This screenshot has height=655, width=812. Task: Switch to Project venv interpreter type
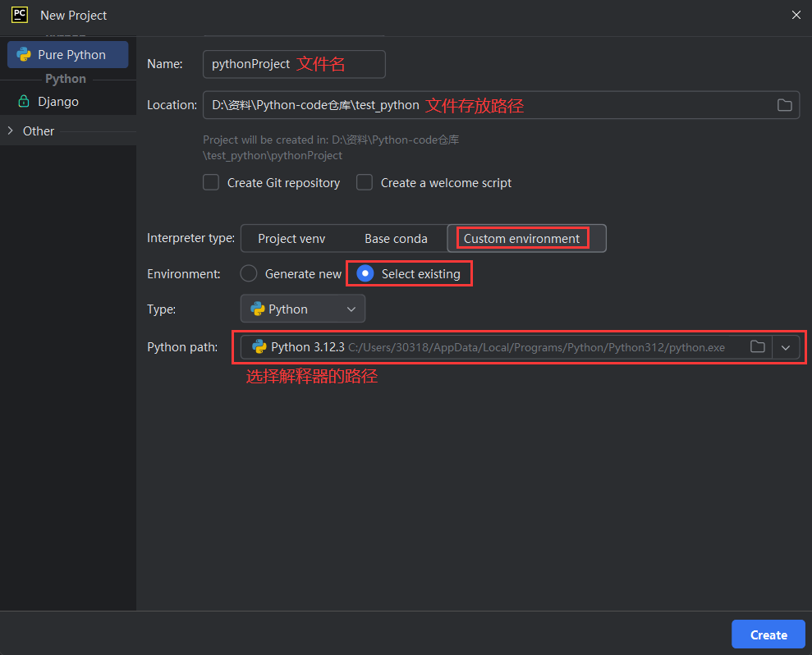[x=291, y=239]
